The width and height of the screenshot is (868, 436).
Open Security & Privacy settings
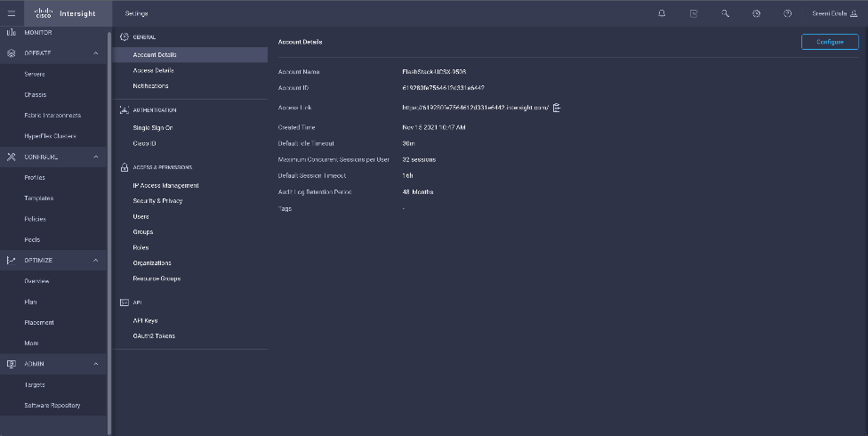(x=157, y=200)
